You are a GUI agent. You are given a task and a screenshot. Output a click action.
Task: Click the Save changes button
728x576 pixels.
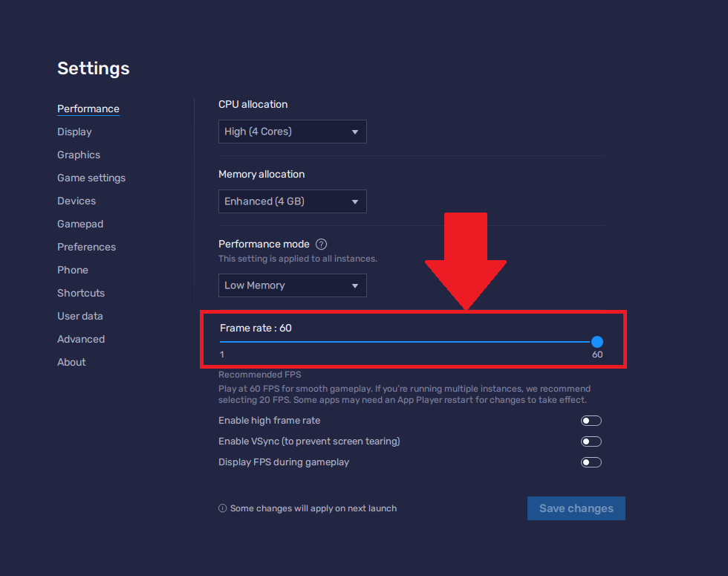click(x=576, y=508)
